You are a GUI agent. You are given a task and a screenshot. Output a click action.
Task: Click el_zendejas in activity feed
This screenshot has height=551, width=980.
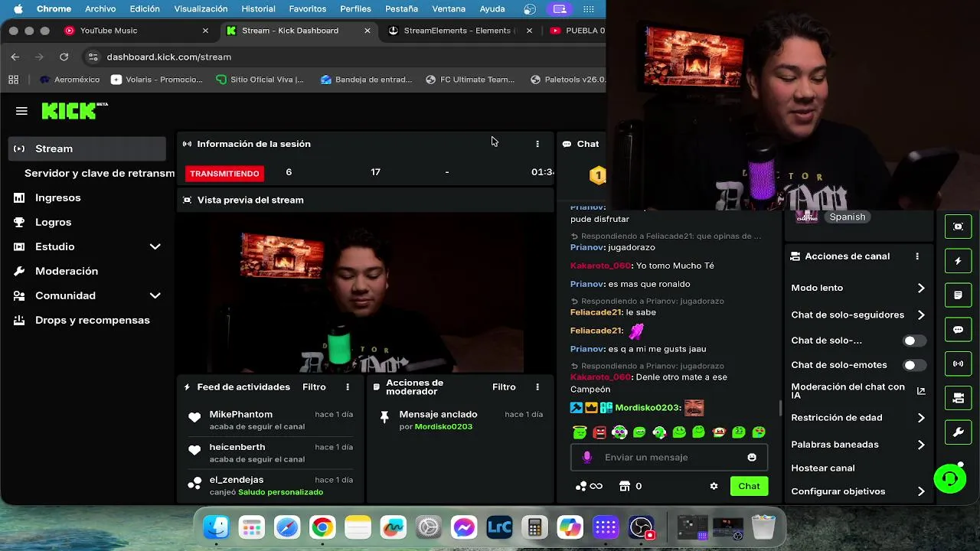[237, 480]
